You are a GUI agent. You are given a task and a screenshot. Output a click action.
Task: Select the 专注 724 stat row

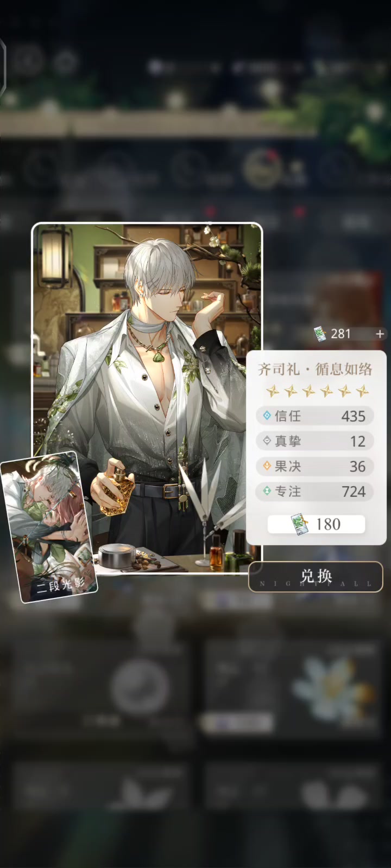tap(315, 492)
